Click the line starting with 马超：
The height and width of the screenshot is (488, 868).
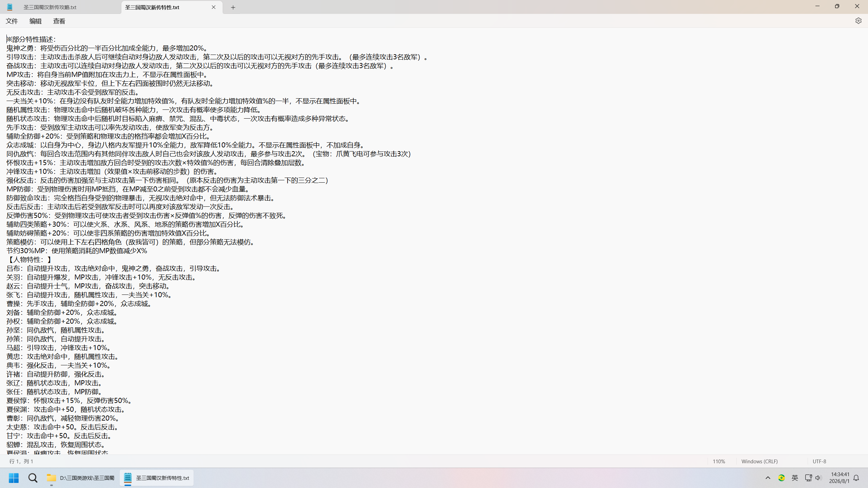point(59,348)
